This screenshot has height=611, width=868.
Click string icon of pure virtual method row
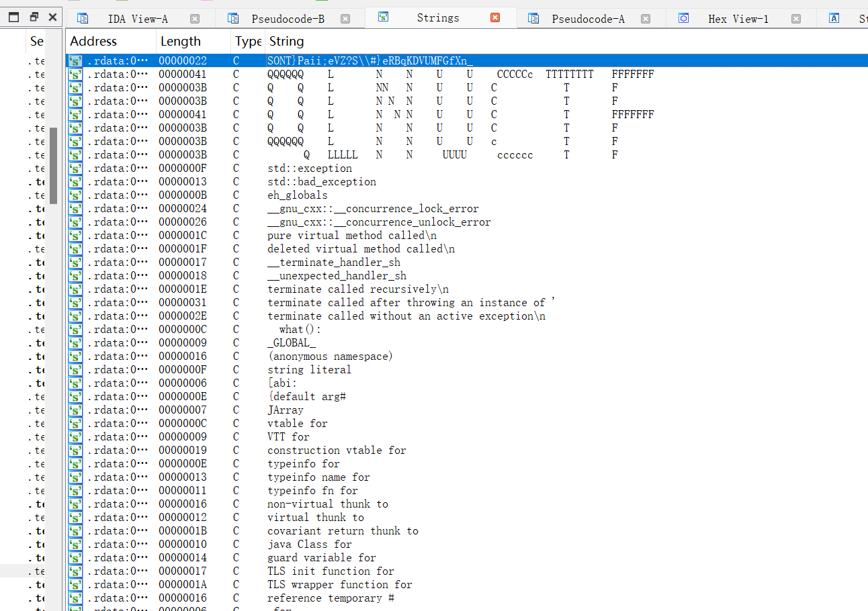point(76,236)
